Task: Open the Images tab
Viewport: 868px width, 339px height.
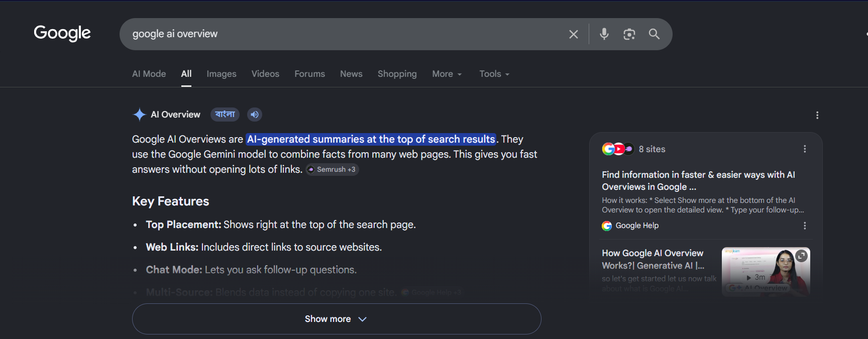Action: (x=222, y=74)
